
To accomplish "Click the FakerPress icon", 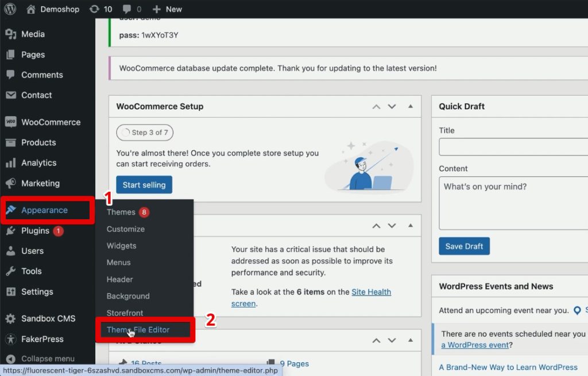I will click(x=11, y=339).
